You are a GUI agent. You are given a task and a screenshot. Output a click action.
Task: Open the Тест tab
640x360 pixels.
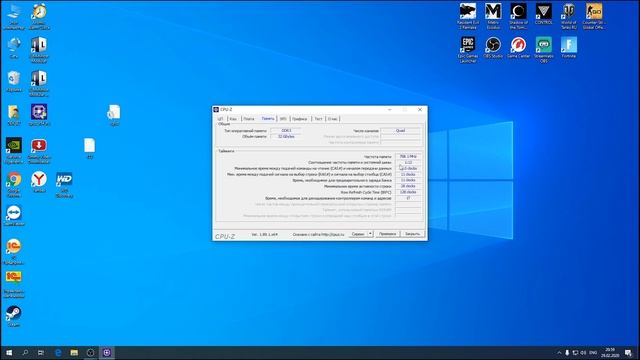tap(318, 119)
